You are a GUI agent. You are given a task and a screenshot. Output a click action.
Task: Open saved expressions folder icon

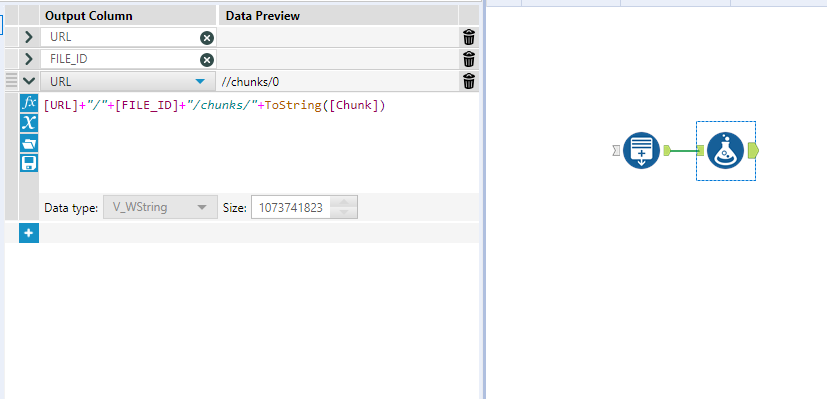29,143
